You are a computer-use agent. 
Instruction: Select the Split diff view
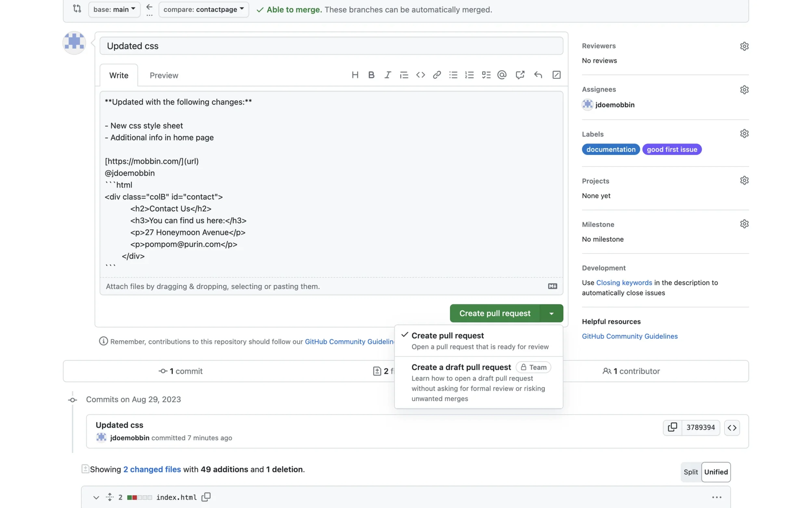pos(690,472)
